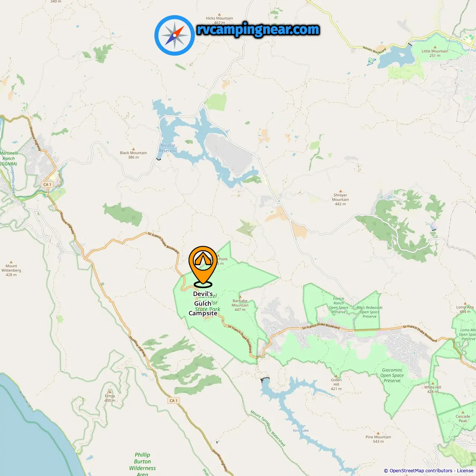Click the Hicks Mountain peak triangle
Screen dimensions: 476x476
coord(219,14)
